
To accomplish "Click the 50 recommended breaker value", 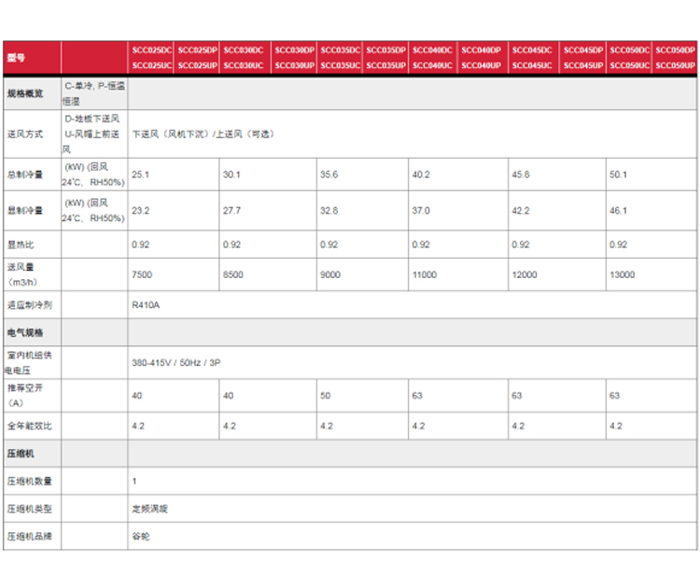I will pos(325,396).
